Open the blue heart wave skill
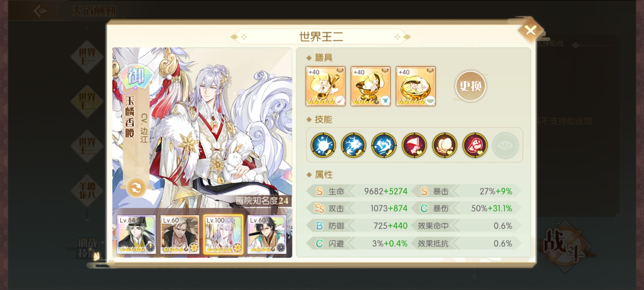The image size is (644, 290). coord(384,145)
